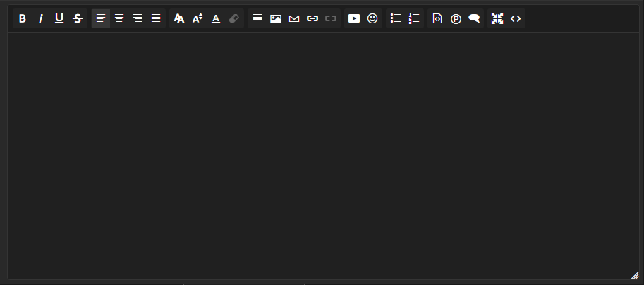Open the font color picker

click(216, 18)
